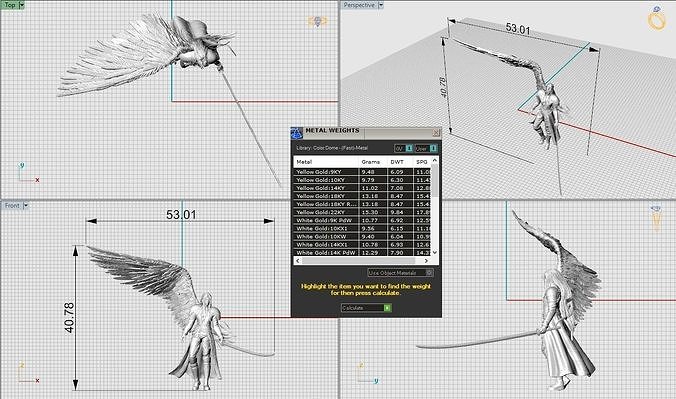676x399 pixels.
Task: Click the 15.30 grams cell
Action: pos(372,212)
